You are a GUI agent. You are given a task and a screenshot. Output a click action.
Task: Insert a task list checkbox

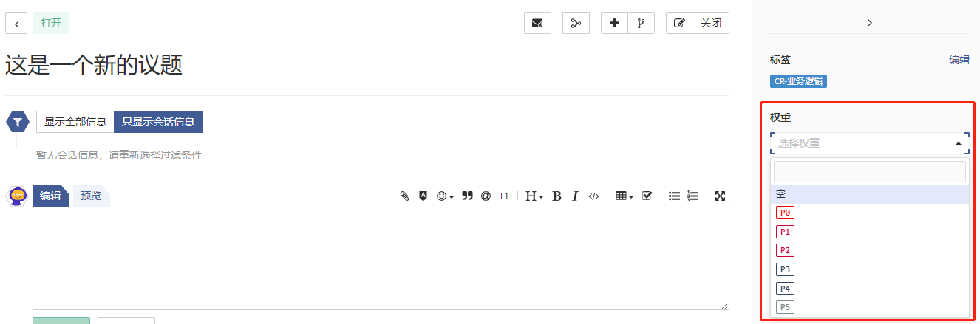point(647,196)
